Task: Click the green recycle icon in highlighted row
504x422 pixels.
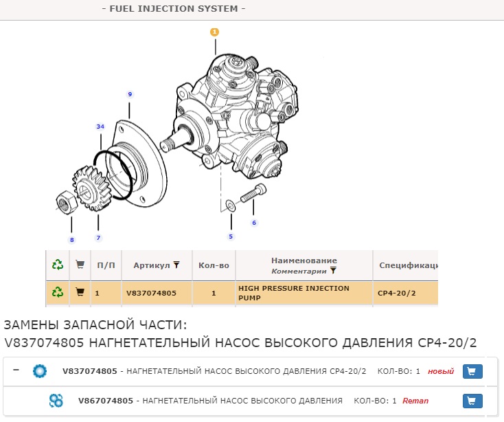Action: (58, 293)
